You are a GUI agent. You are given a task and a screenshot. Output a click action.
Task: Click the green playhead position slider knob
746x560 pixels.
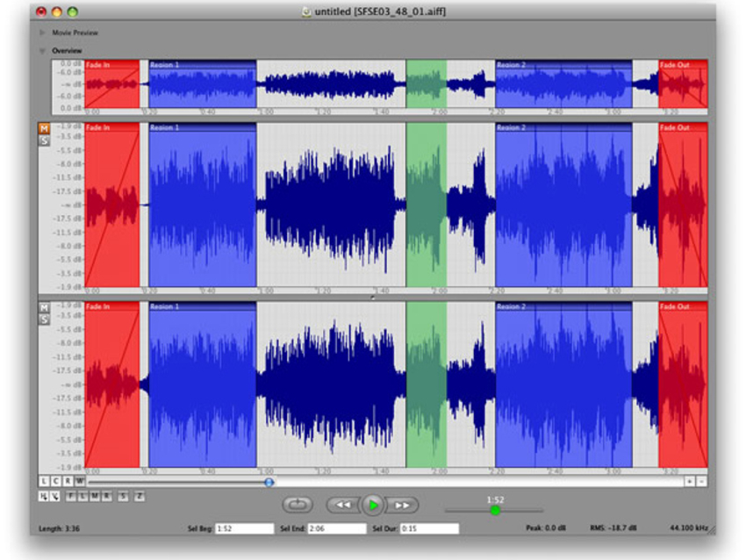pyautogui.click(x=495, y=511)
